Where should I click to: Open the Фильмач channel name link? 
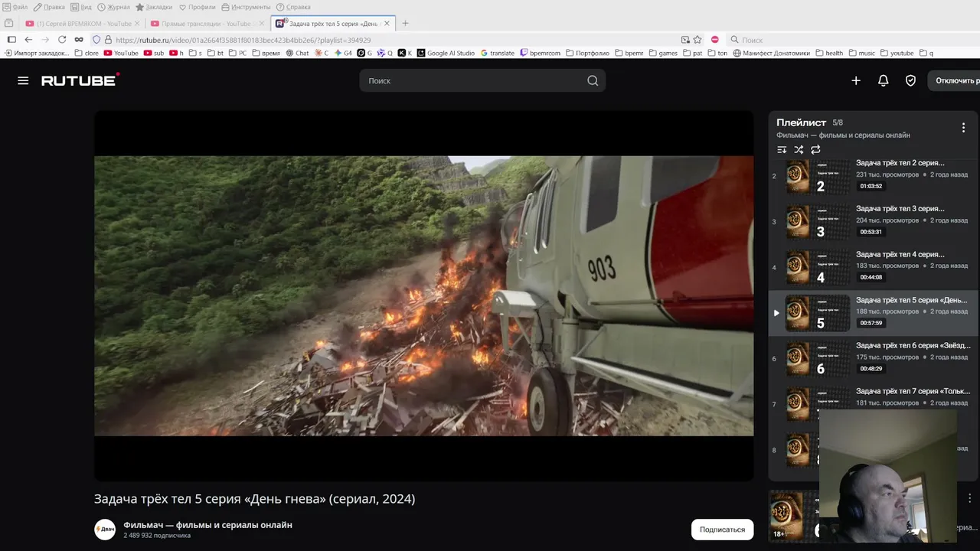[x=207, y=525]
